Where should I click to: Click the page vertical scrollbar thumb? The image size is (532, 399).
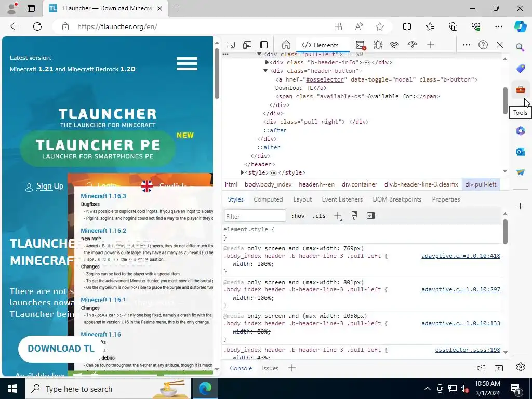coord(217,73)
